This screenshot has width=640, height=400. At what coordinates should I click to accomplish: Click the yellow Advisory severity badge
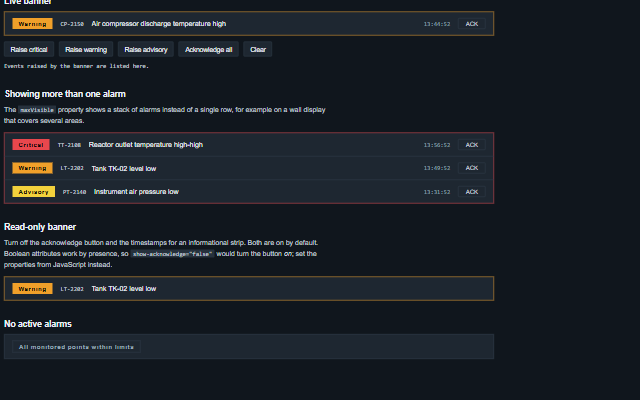tap(33, 192)
